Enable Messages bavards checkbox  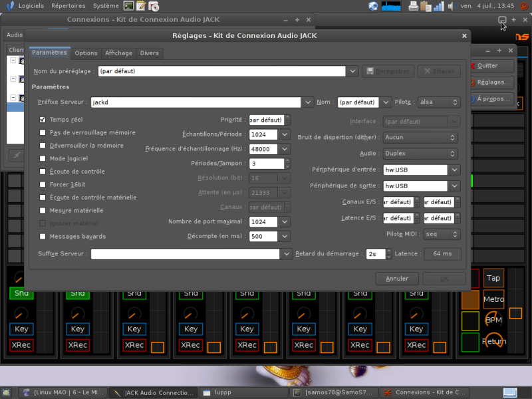(43, 236)
